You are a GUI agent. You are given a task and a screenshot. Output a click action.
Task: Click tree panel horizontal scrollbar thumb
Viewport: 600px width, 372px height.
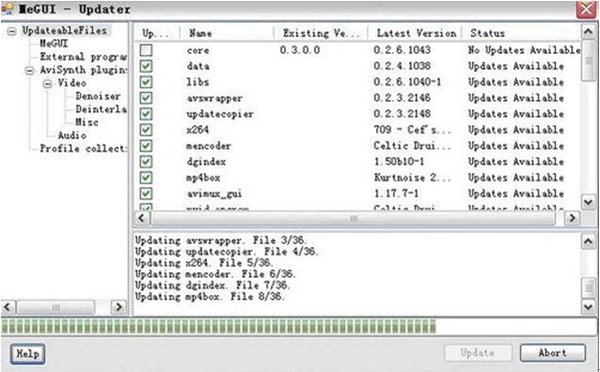pyautogui.click(x=56, y=307)
